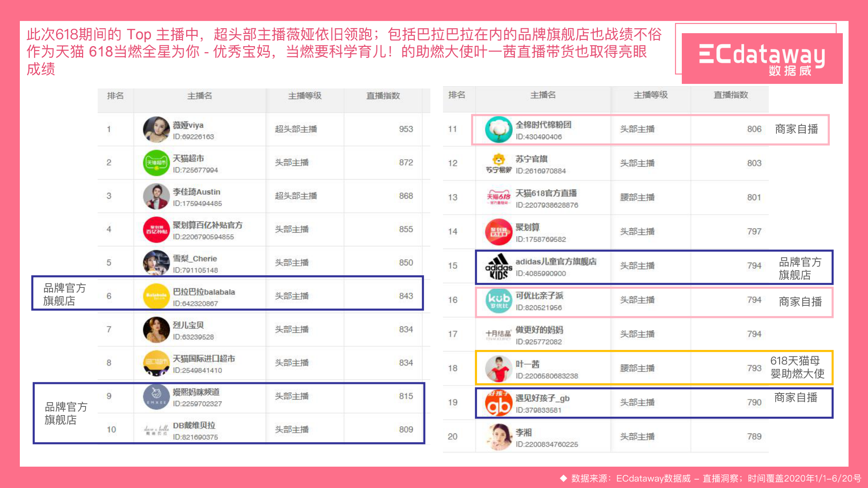Screen dimensions: 868x488
Task: Click the rank number 20 cell
Action: pos(453,437)
